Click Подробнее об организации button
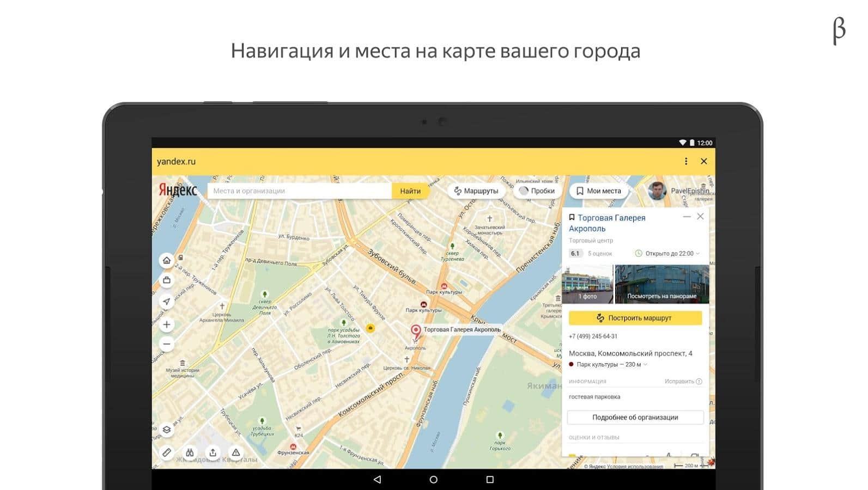868x490 pixels. (x=635, y=418)
